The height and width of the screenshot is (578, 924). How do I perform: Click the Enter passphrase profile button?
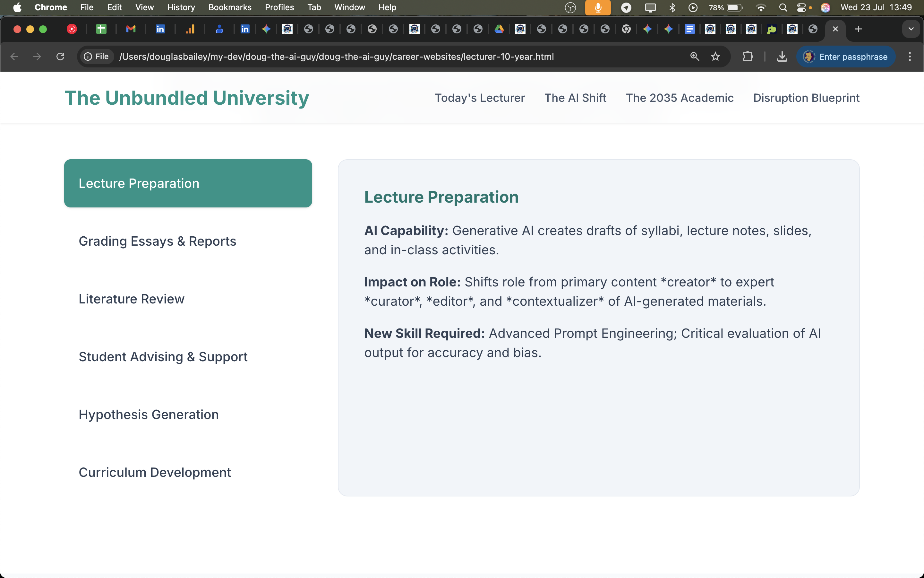[x=845, y=57]
